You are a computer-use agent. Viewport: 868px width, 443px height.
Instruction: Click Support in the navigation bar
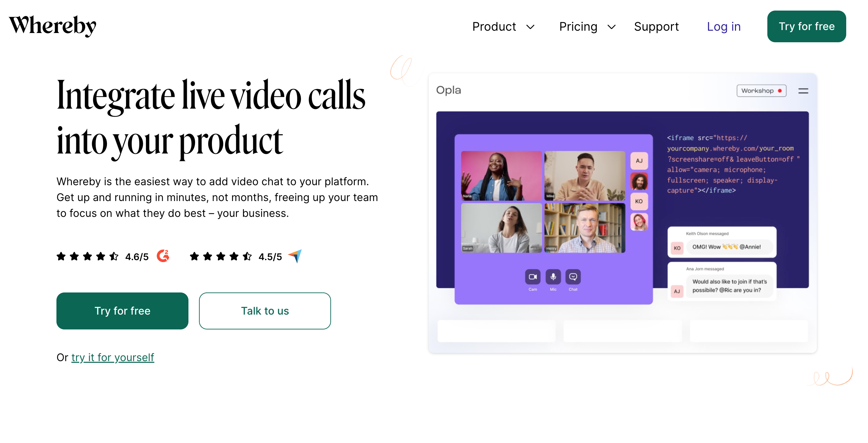(x=656, y=26)
